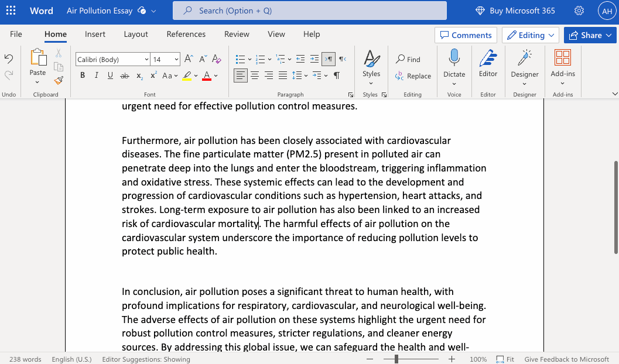Toggle Underline formatting
The height and width of the screenshot is (364, 619).
tap(110, 75)
